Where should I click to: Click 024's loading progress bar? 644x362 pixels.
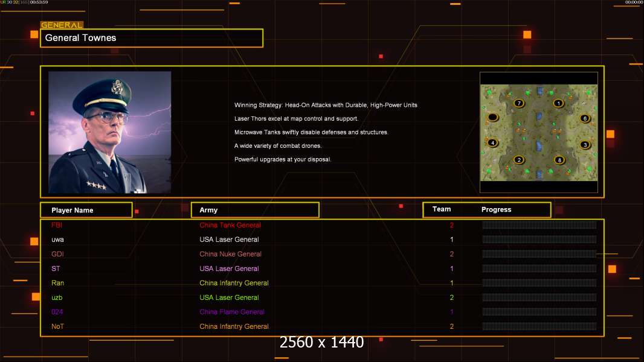pyautogui.click(x=539, y=312)
